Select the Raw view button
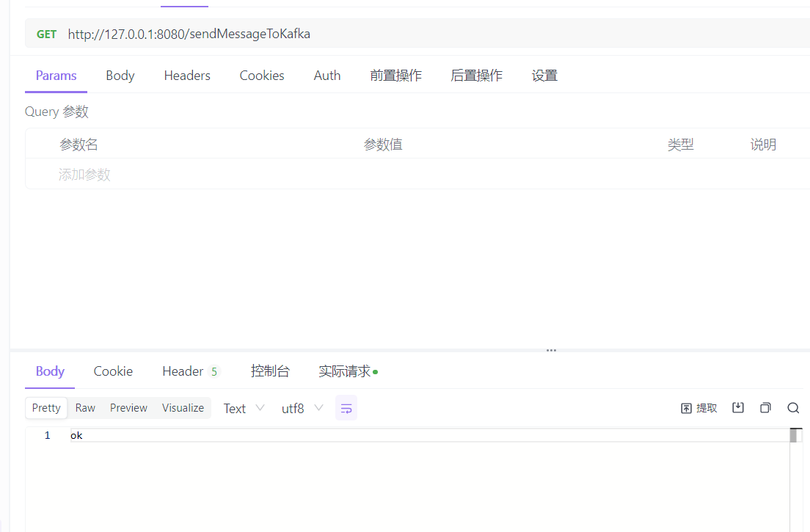The width and height of the screenshot is (810, 532). 85,408
